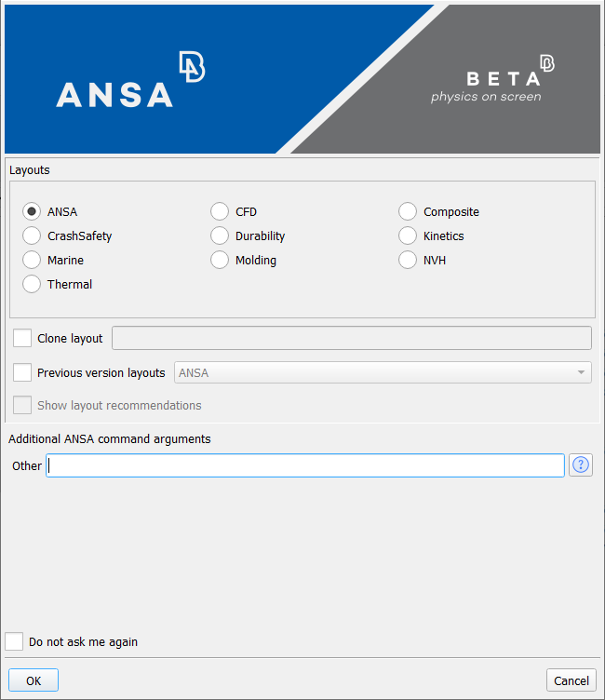Screen dimensions: 605x700
Task: Enable the Clone layout checkbox
Action: (22, 338)
